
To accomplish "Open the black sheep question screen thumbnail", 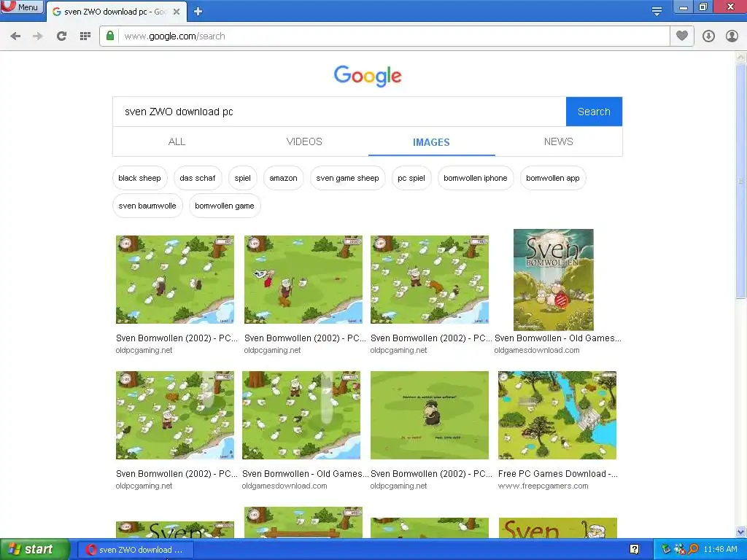I will click(430, 415).
